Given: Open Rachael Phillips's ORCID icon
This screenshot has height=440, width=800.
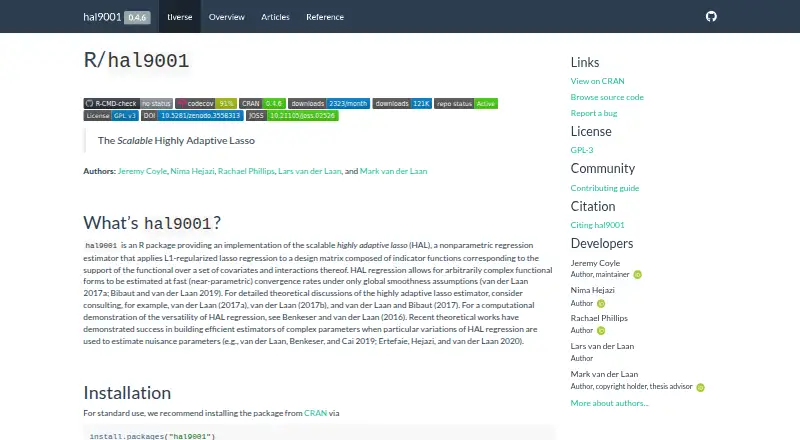Looking at the screenshot, I should [x=601, y=331].
